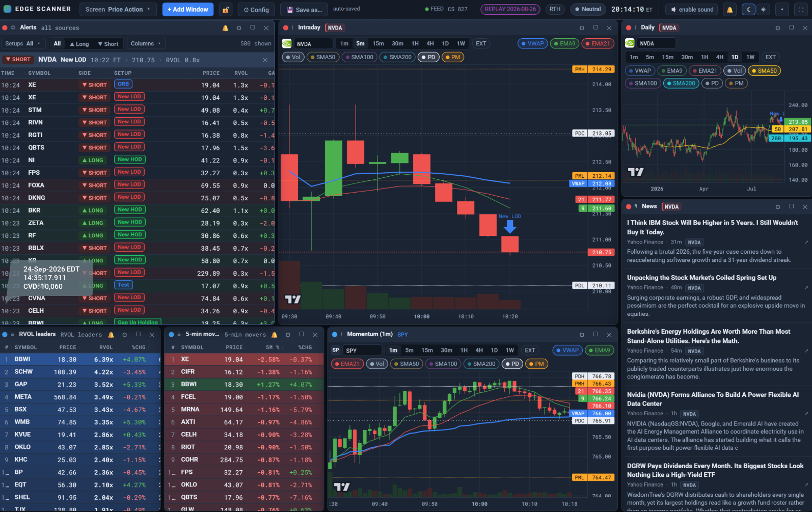Open the Columns dropdown in Alerts
This screenshot has height=512, width=812.
click(x=146, y=44)
